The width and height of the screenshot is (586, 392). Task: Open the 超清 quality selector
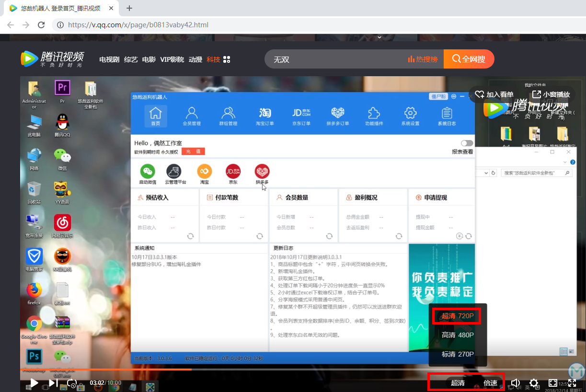point(458,383)
